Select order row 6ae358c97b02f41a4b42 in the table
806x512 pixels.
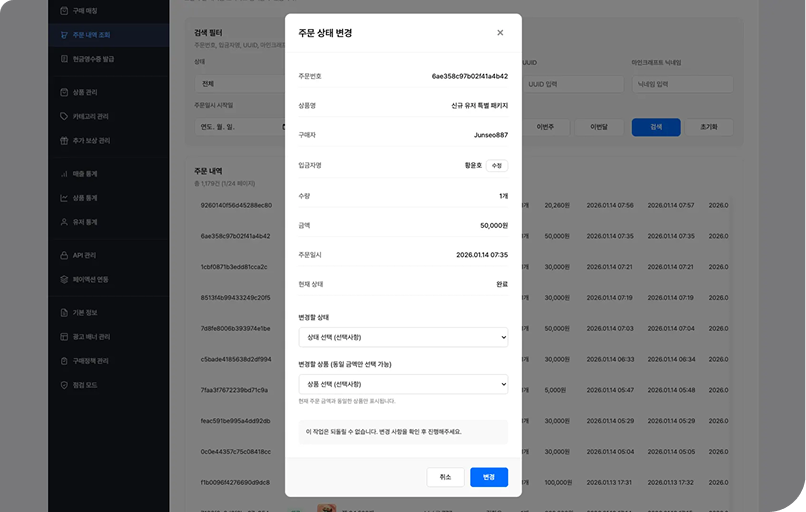click(235, 236)
